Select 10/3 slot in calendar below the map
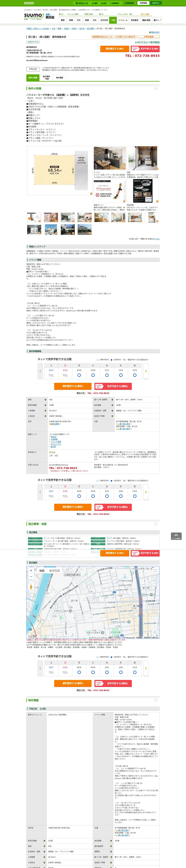The image size is (186, 868). click(x=135, y=672)
